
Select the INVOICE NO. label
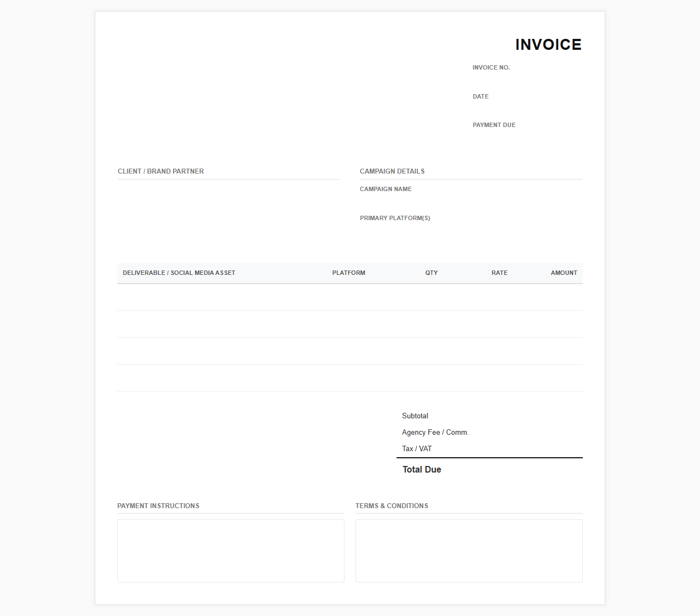tap(491, 67)
